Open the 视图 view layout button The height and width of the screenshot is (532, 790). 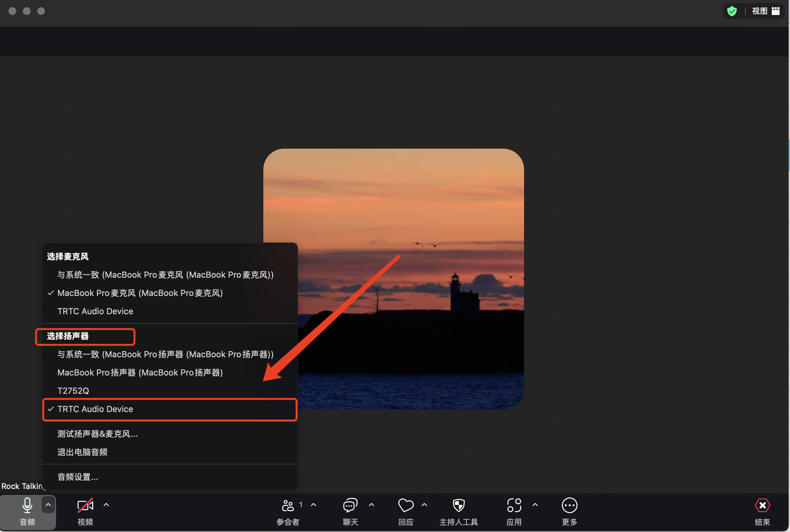pos(766,11)
